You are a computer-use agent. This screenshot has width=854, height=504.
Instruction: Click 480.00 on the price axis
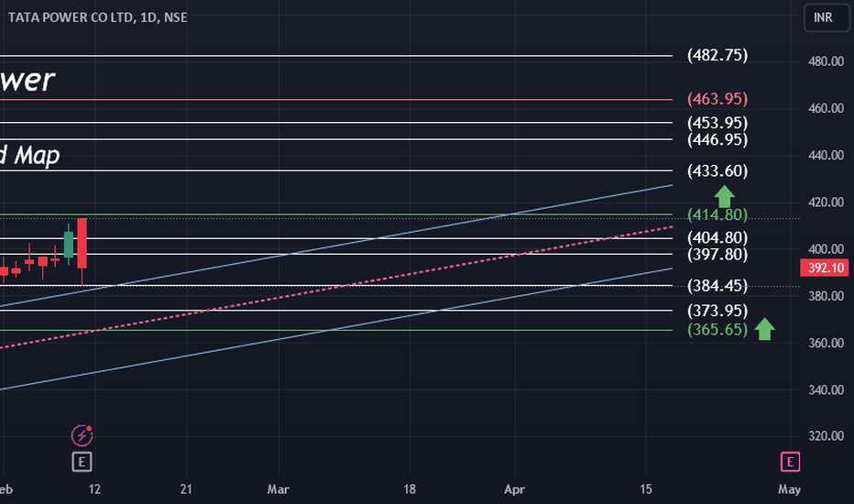826,61
